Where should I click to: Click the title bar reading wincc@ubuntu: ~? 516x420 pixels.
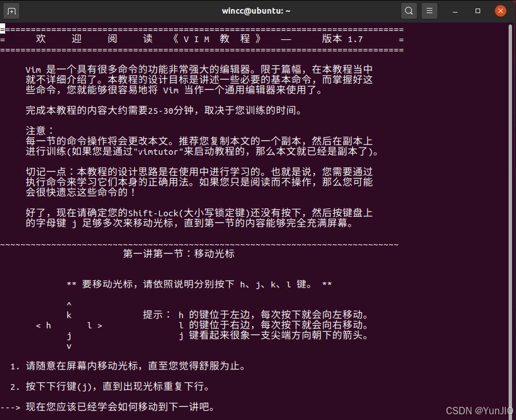coord(257,11)
